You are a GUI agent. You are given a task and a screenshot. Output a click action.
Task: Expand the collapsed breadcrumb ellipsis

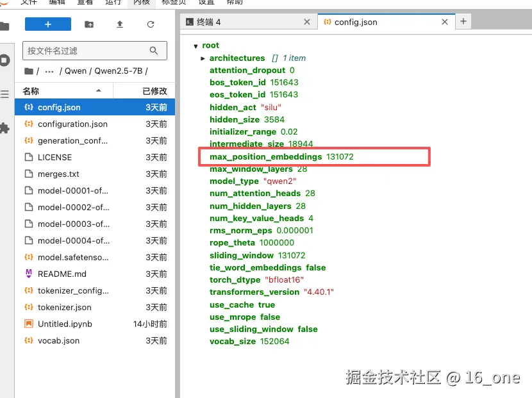tap(49, 71)
